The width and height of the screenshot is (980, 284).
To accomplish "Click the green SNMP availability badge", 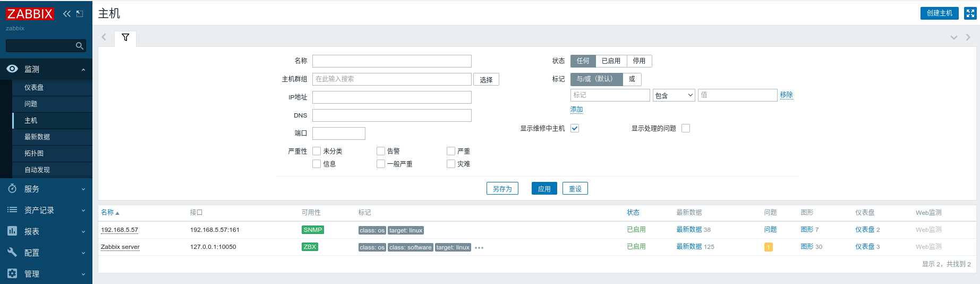I will tap(313, 230).
